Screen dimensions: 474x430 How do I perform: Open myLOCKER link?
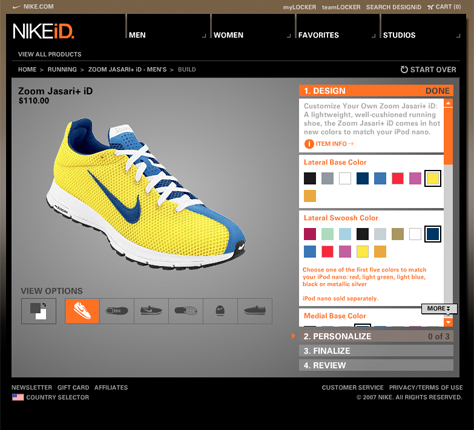[299, 7]
